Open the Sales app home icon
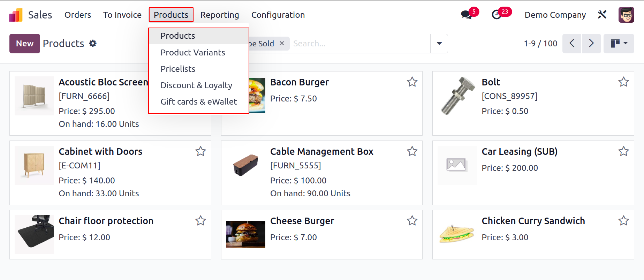 (x=16, y=15)
